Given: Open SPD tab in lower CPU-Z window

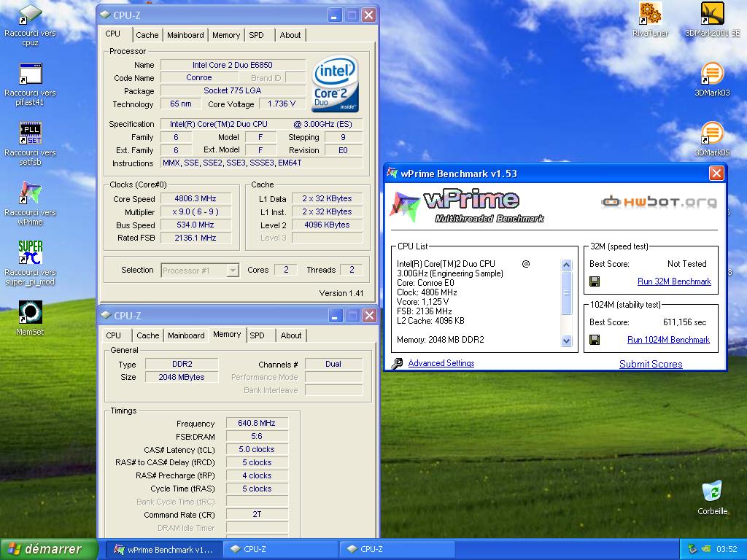Looking at the screenshot, I should (x=257, y=335).
